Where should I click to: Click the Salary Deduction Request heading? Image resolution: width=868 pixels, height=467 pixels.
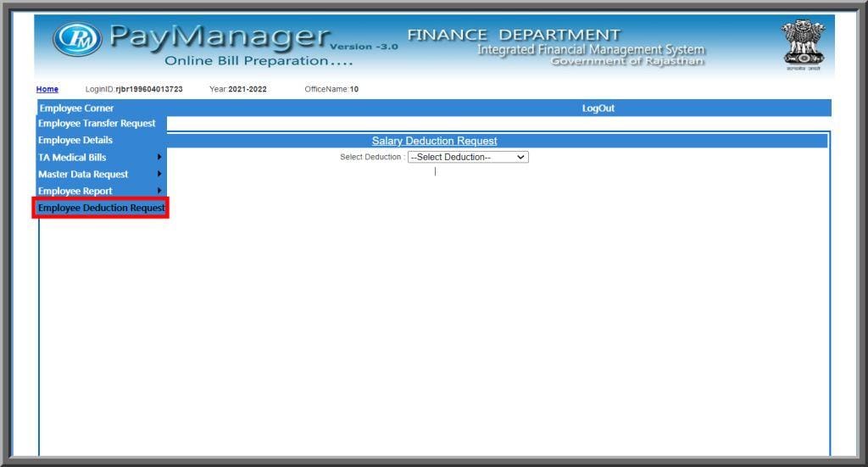click(435, 141)
